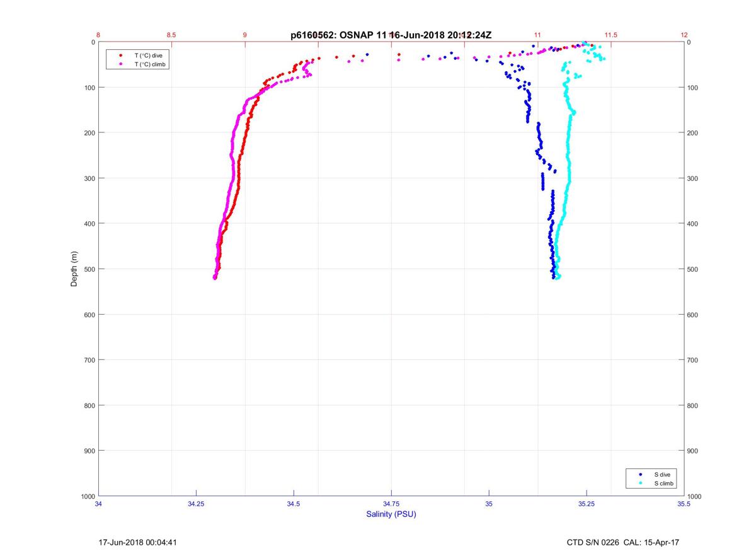Click red temperature tick label 9
This screenshot has width=756, height=558.
click(x=245, y=35)
